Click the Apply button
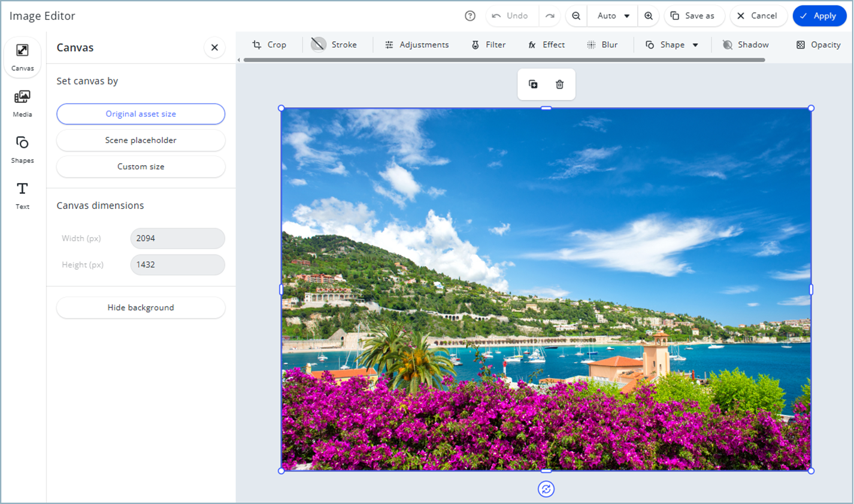854x504 pixels. (819, 16)
